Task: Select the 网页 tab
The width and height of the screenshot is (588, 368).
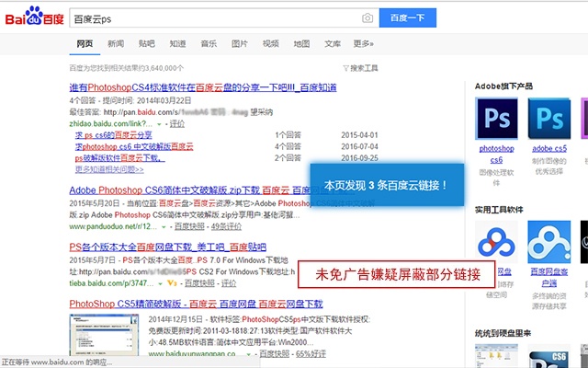Action: pyautogui.click(x=85, y=43)
